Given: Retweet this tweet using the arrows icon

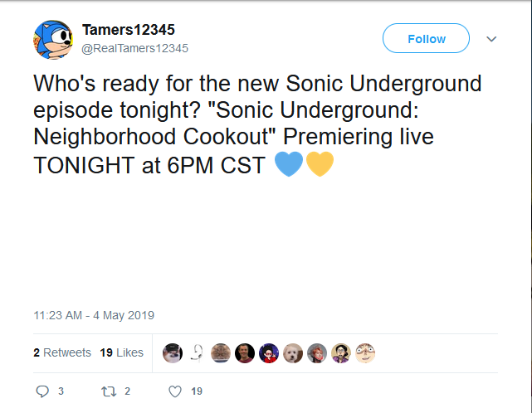Looking at the screenshot, I should click(108, 391).
